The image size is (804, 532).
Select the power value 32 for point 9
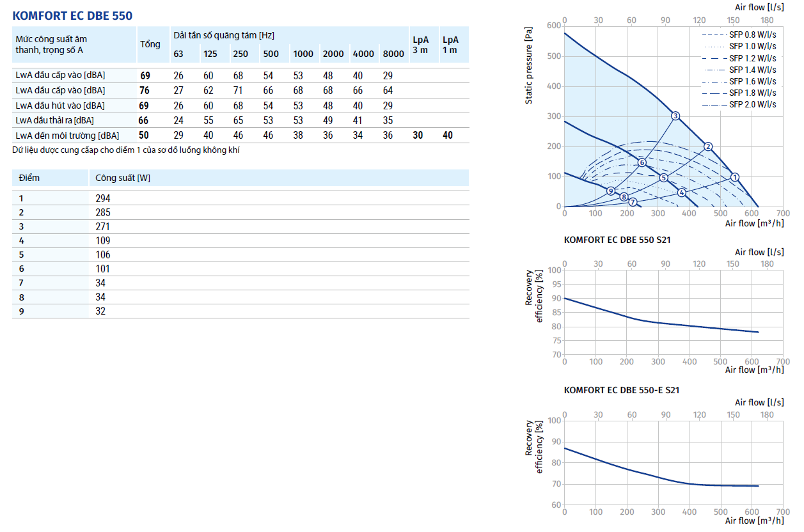tap(100, 311)
